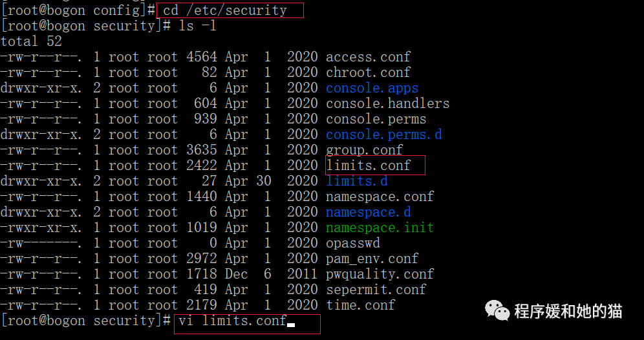644x340 pixels.
Task: Click the opasswd file name
Action: [352, 243]
